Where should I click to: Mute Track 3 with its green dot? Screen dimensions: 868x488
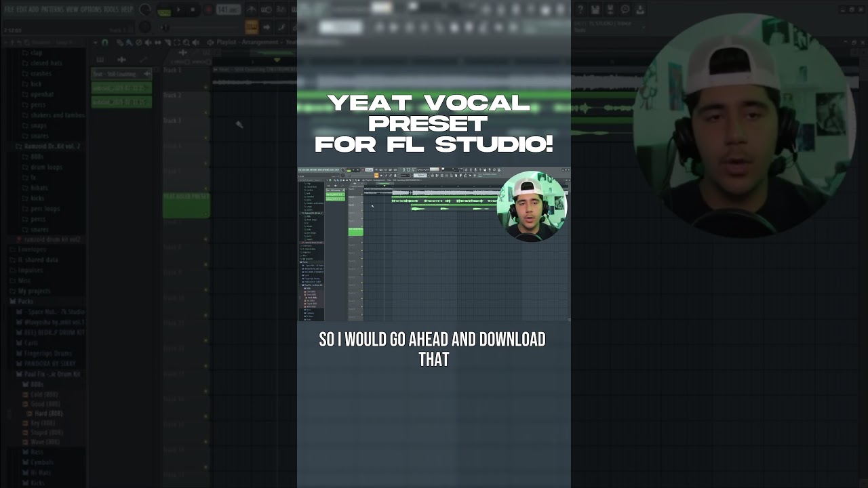tap(205, 138)
